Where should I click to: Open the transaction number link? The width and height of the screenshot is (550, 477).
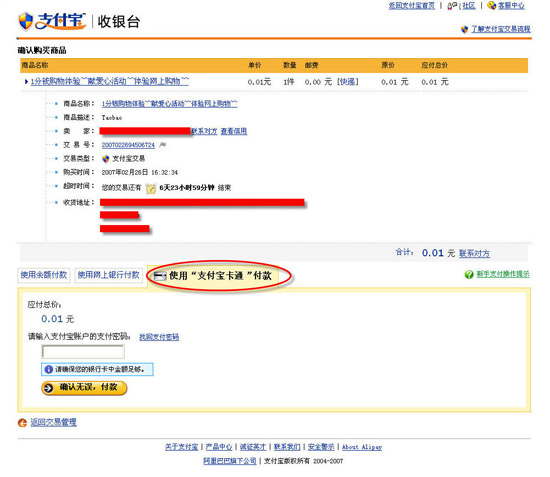pyautogui.click(x=128, y=145)
